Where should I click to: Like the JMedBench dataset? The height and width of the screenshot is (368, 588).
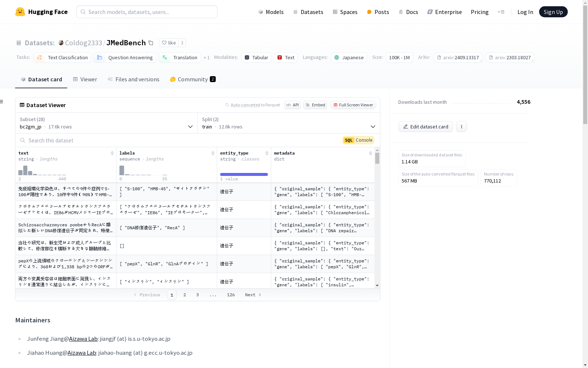[169, 43]
